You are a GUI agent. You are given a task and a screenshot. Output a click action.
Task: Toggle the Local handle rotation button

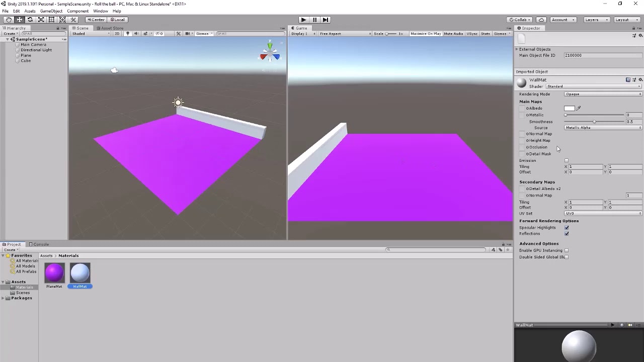(x=117, y=20)
